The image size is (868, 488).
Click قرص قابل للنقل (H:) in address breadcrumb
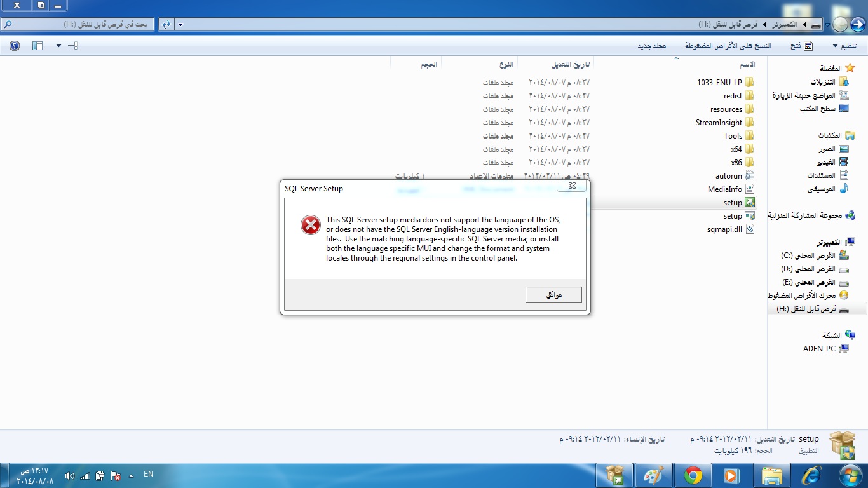(728, 24)
